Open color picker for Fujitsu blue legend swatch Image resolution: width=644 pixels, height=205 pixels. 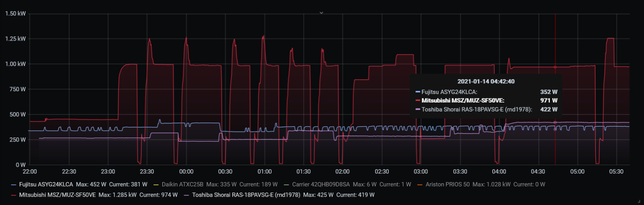click(14, 185)
